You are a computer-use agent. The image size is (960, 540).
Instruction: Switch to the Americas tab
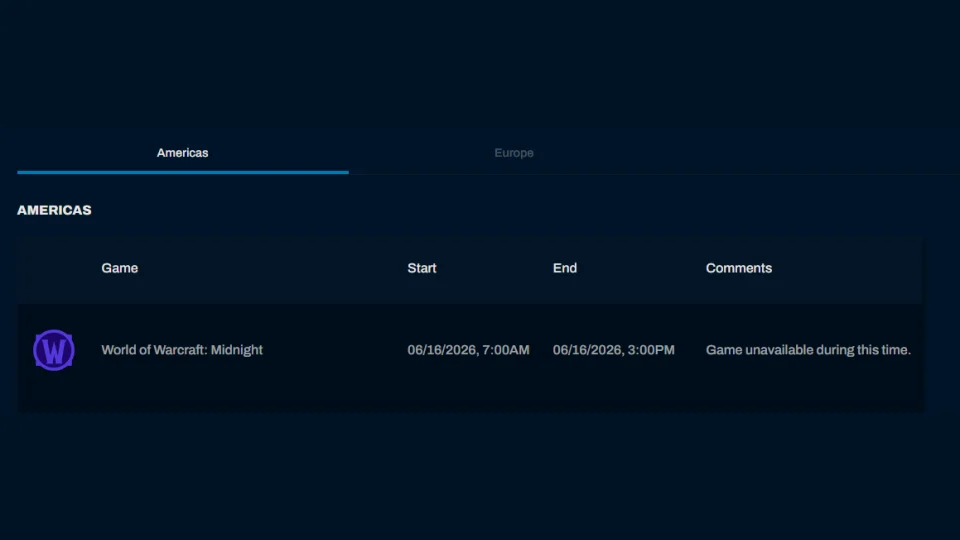pos(182,153)
